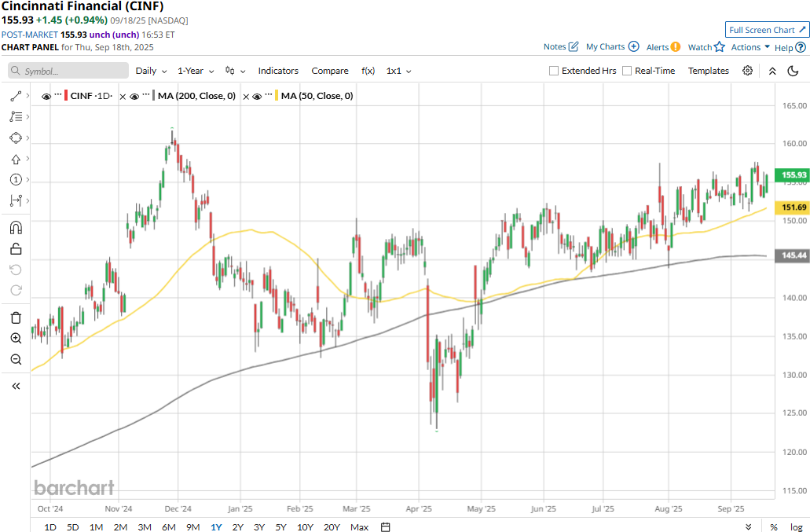Redo the drawing action
Screen dimensions: 810x532
click(x=16, y=290)
